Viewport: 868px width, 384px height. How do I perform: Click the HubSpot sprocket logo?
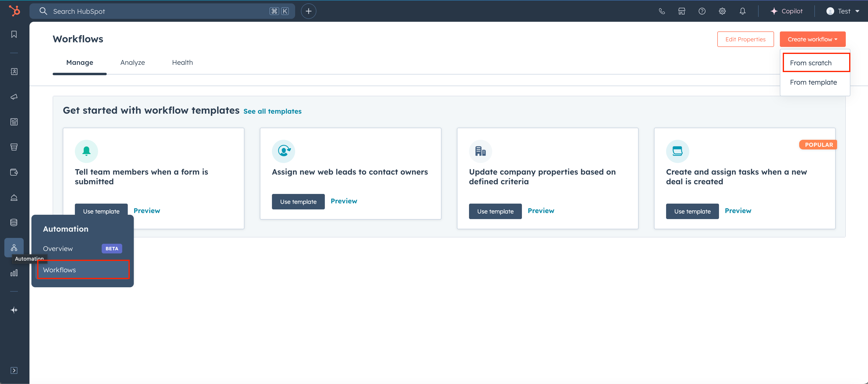[14, 11]
